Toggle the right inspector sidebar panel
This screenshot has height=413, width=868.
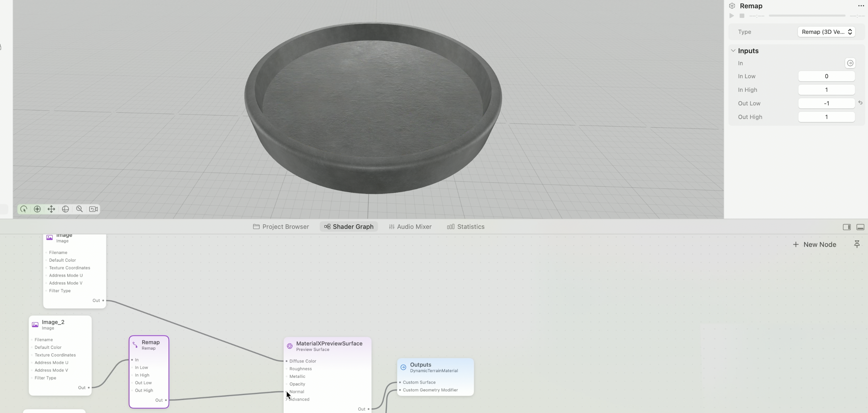[x=846, y=227]
